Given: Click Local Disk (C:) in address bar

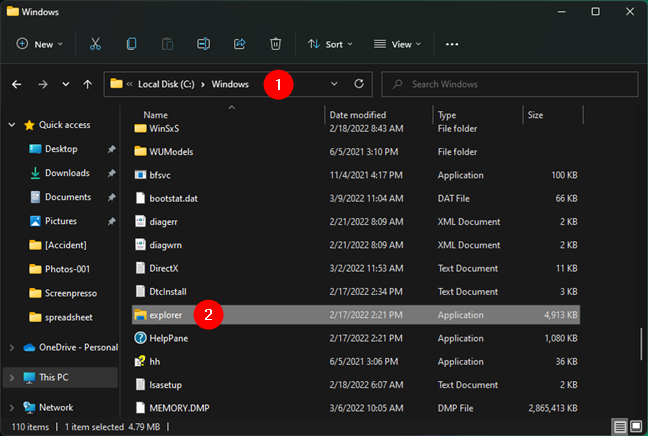Looking at the screenshot, I should click(166, 84).
